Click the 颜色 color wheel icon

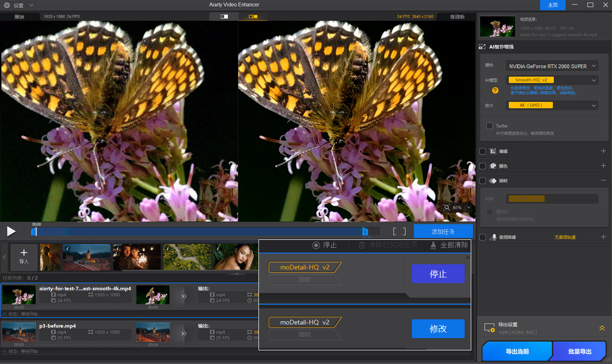492,166
